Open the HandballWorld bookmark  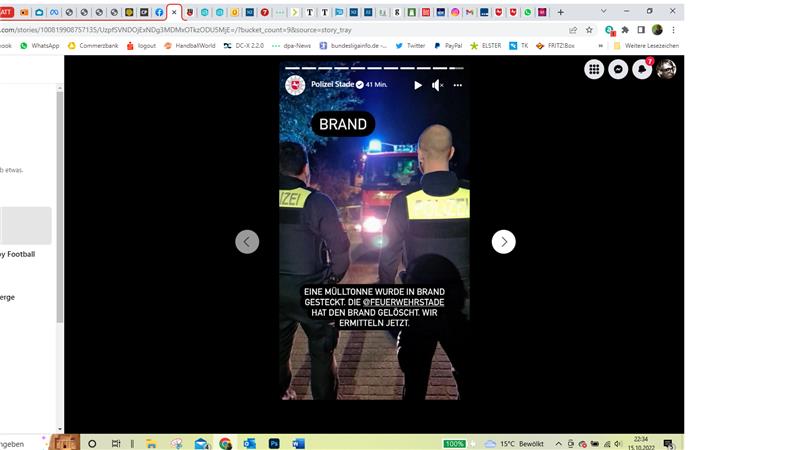[x=190, y=46]
